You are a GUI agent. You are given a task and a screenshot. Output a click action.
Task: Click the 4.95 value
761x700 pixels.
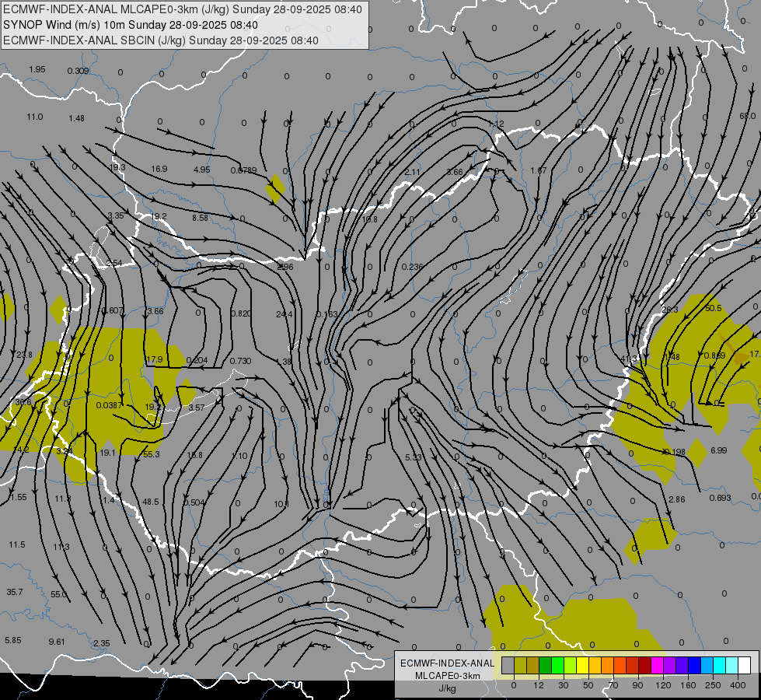click(x=202, y=170)
